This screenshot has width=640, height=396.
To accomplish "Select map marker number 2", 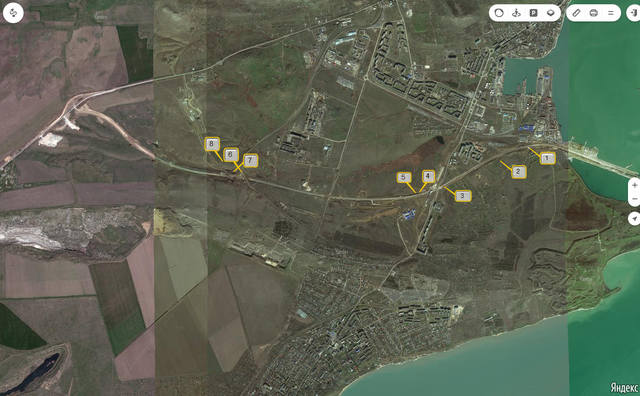I will pos(518,172).
